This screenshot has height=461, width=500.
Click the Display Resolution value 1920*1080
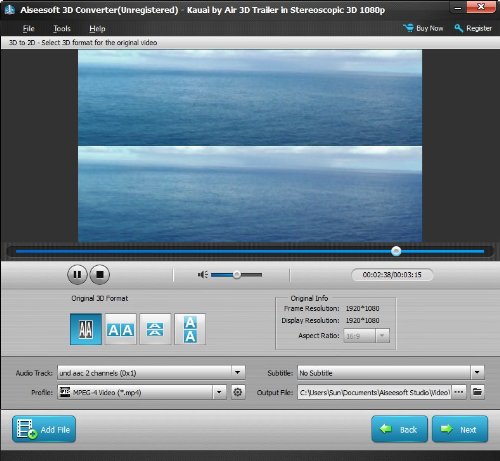coord(362,320)
